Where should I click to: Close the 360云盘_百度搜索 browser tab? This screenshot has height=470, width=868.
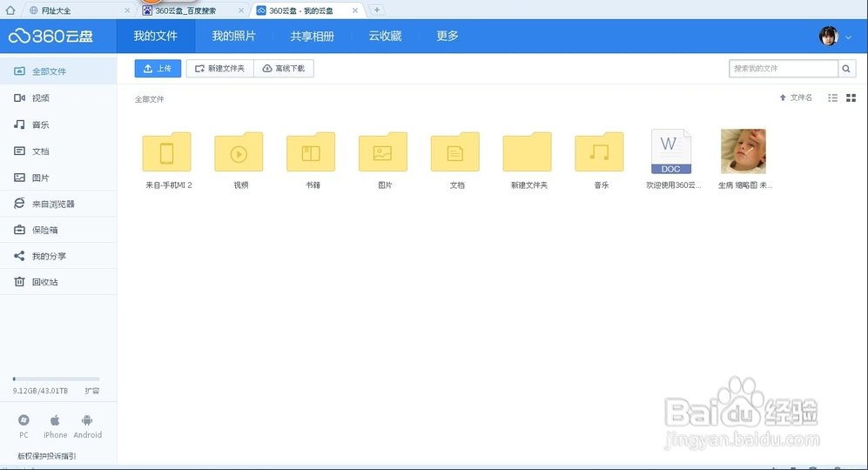pos(241,10)
